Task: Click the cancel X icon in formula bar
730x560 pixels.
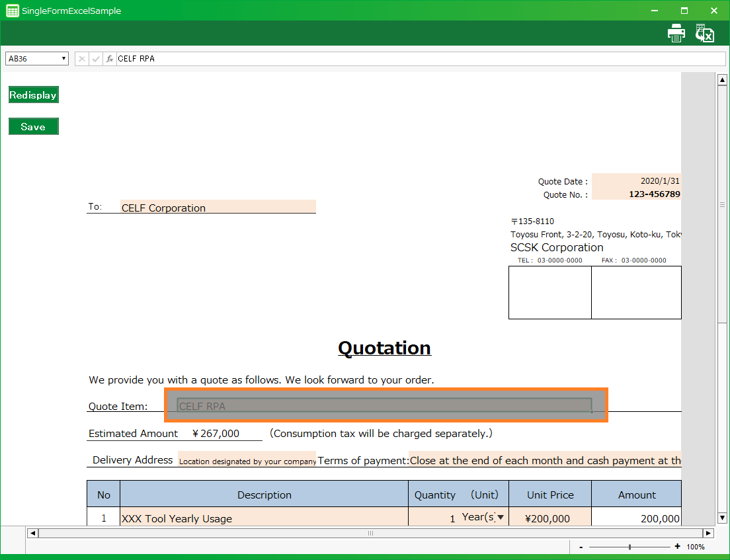Action: (x=82, y=59)
